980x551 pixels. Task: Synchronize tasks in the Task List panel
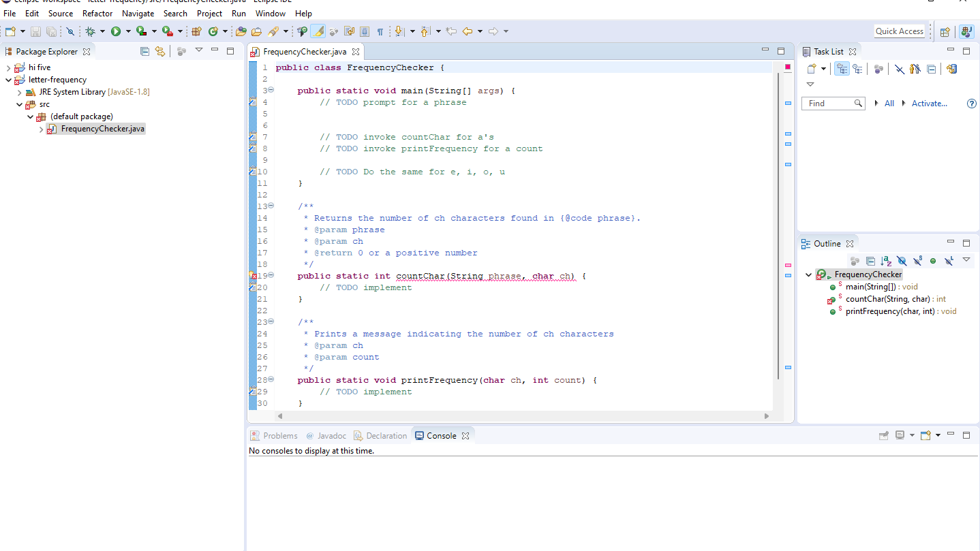952,69
